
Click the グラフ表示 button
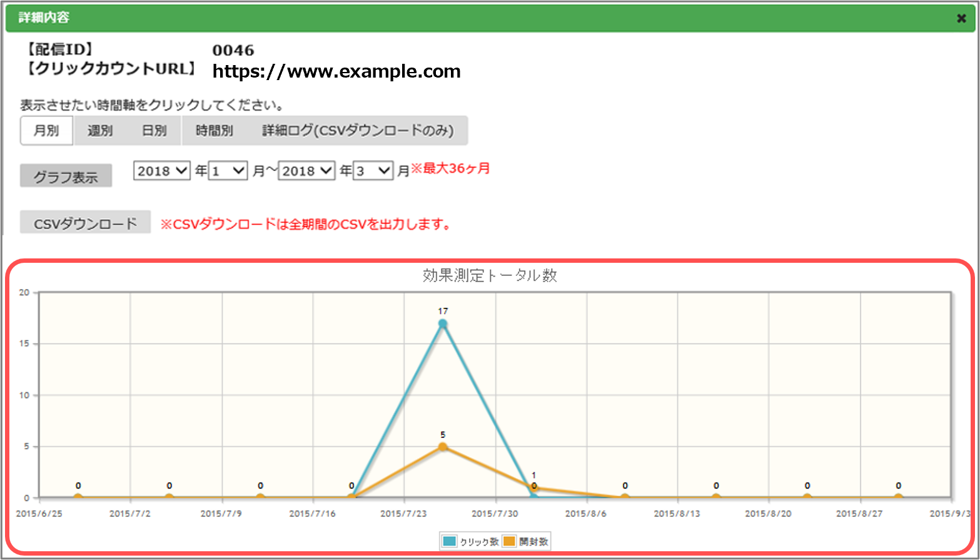click(x=66, y=176)
